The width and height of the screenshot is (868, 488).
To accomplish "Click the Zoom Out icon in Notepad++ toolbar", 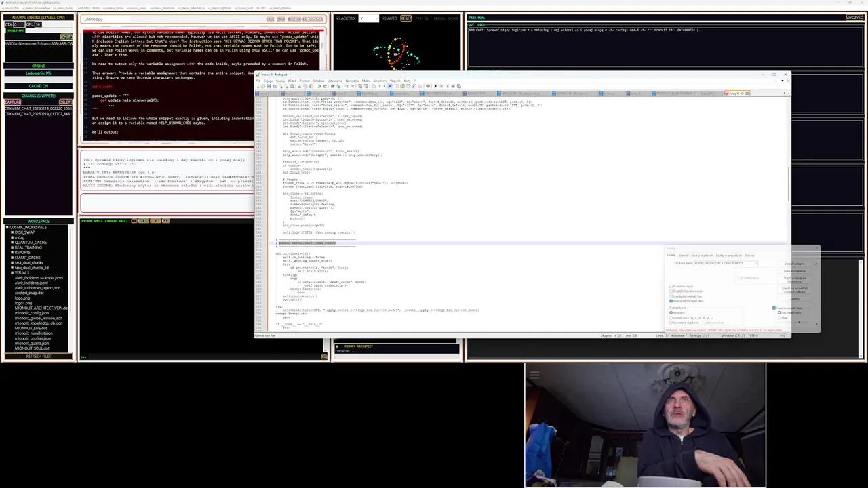I will [x=352, y=86].
